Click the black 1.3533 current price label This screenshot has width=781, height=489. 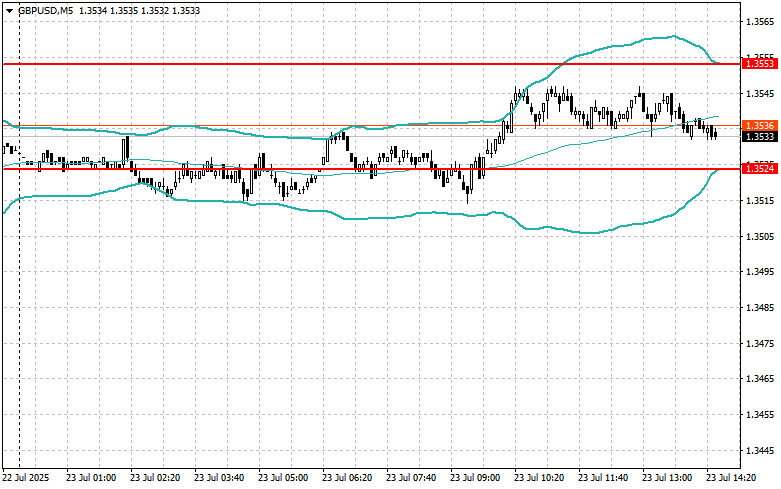coord(759,136)
